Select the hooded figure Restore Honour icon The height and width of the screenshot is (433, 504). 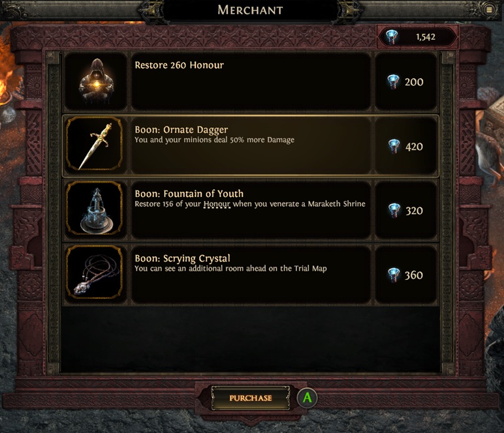pyautogui.click(x=96, y=82)
